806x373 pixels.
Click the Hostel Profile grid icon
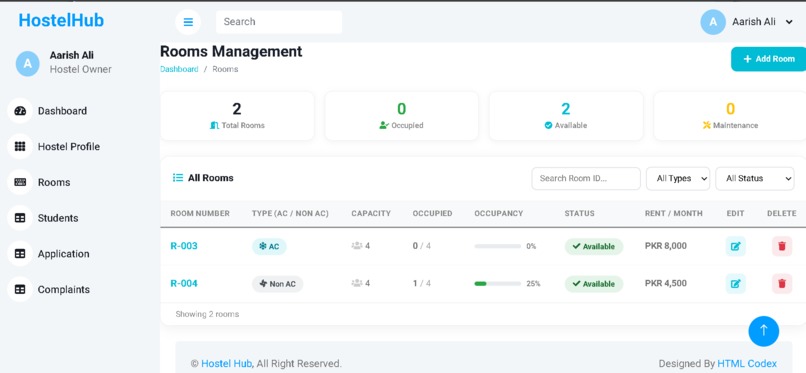click(20, 146)
